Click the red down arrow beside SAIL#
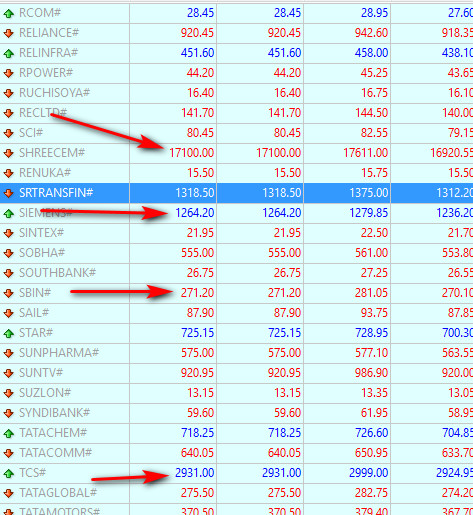 (9, 313)
